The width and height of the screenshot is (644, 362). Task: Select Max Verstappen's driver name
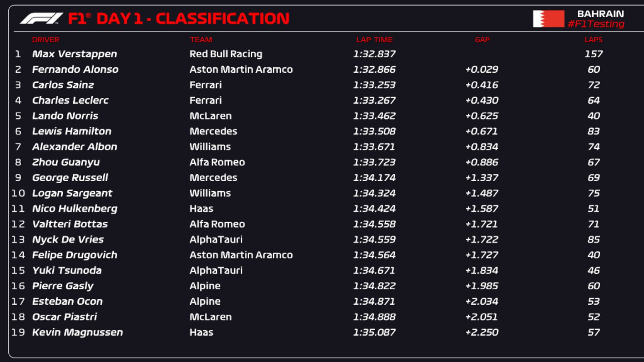coord(75,54)
